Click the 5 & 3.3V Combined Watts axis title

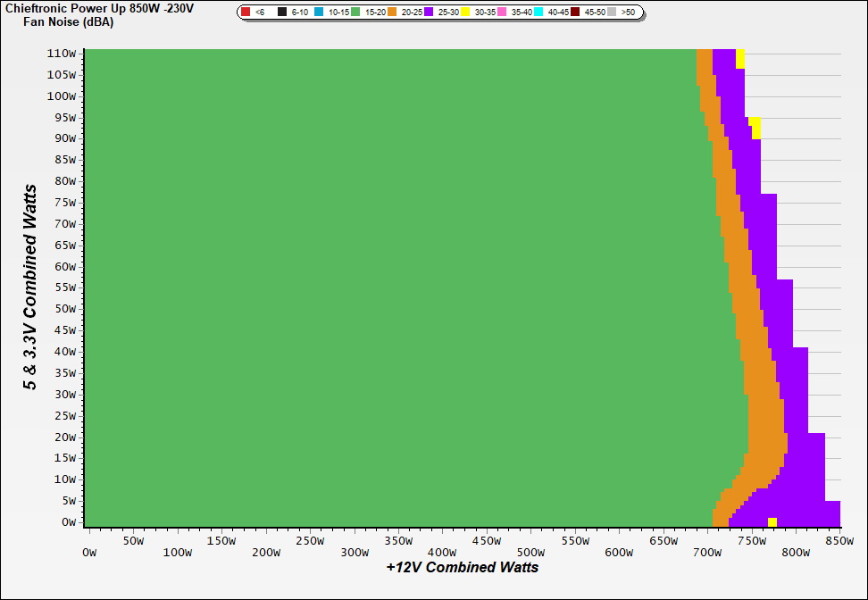pyautogui.click(x=31, y=287)
